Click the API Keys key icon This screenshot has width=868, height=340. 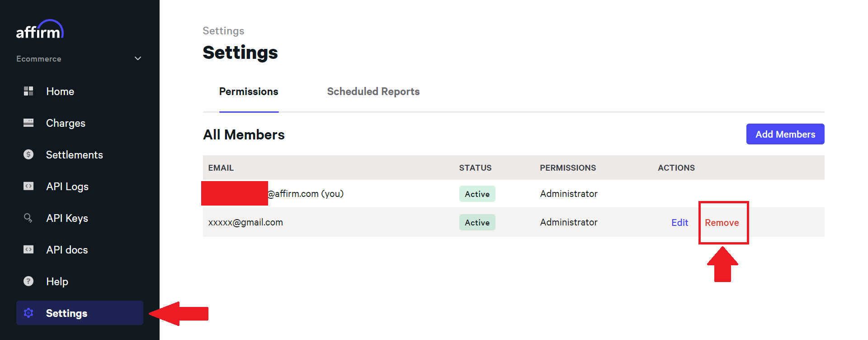(28, 218)
